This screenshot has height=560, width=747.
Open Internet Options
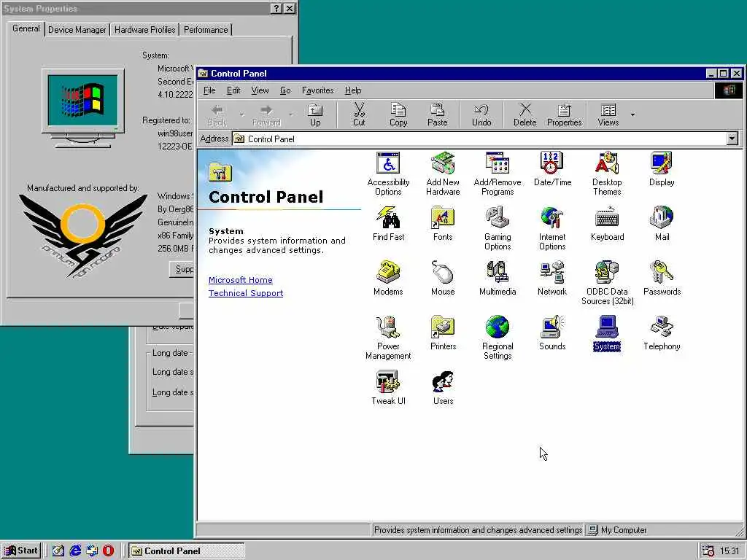point(552,228)
